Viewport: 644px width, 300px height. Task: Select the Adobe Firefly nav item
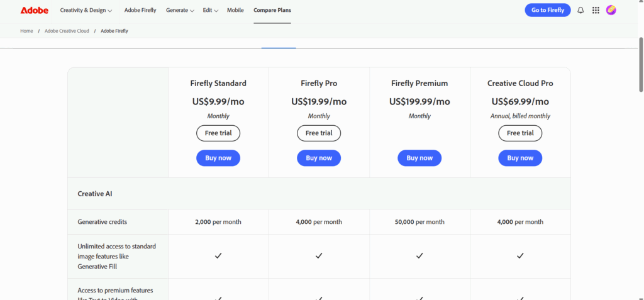tap(140, 10)
